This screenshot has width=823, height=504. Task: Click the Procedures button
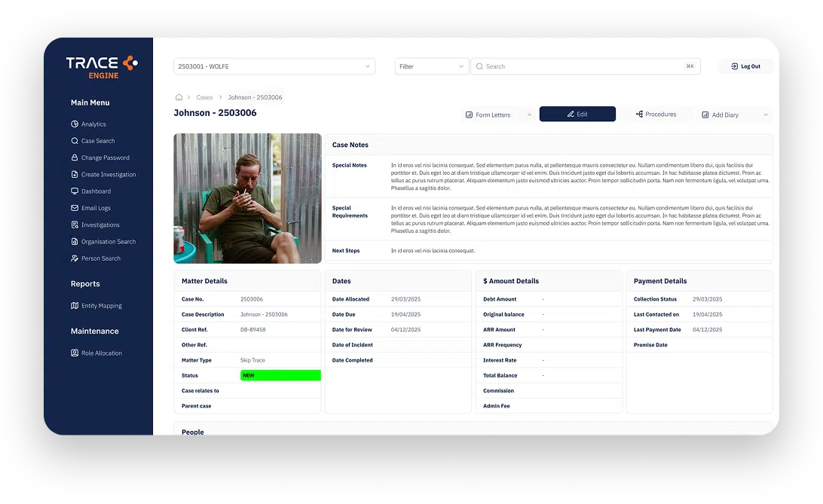656,115
